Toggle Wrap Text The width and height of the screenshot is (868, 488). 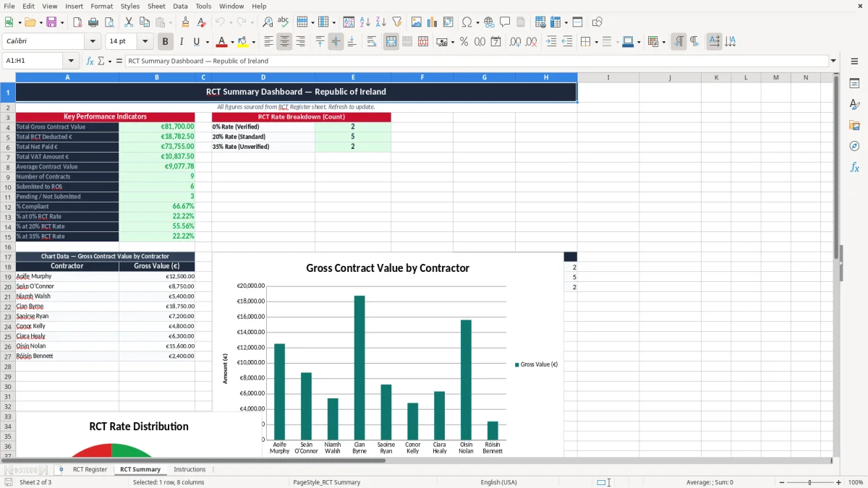[x=372, y=42]
